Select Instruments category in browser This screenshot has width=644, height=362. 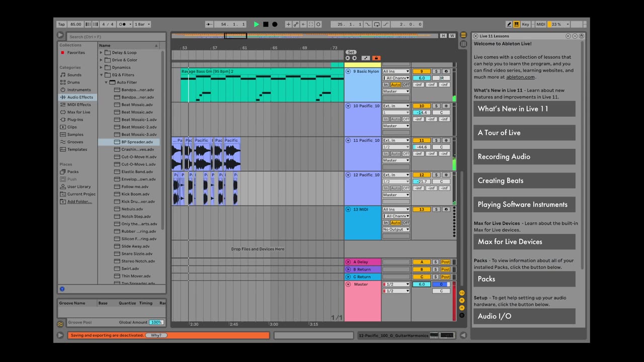[x=79, y=90]
